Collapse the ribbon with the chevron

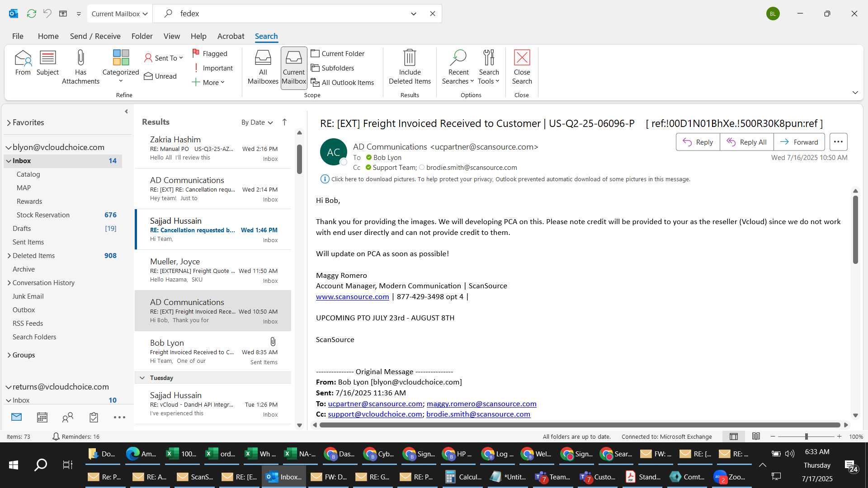click(855, 93)
